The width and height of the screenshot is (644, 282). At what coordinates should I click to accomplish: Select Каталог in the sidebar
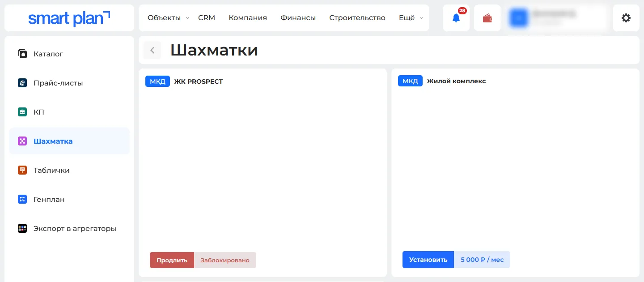(69, 54)
